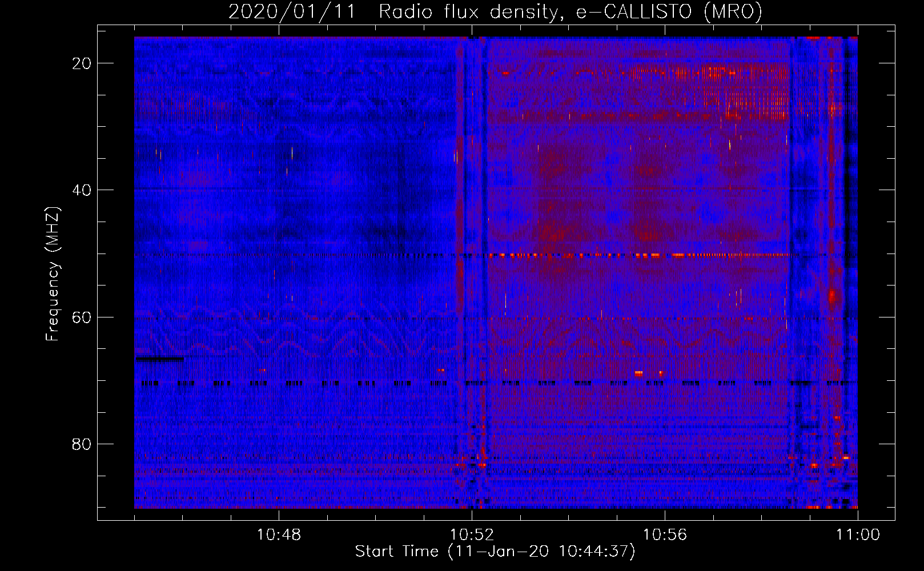
Task: Click the plot title "2020/01/11 Radio flux density, e-CALLISTO (MRO)"
Action: (495, 11)
